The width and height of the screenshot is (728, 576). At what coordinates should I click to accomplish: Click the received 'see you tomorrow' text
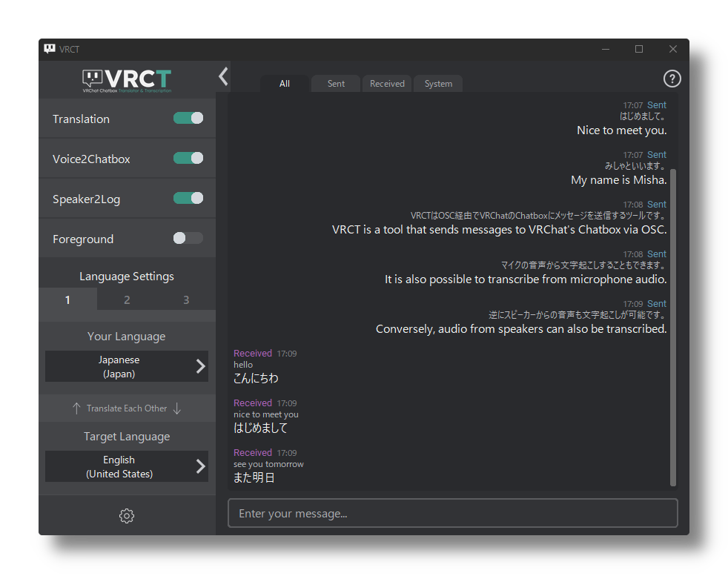[268, 464]
